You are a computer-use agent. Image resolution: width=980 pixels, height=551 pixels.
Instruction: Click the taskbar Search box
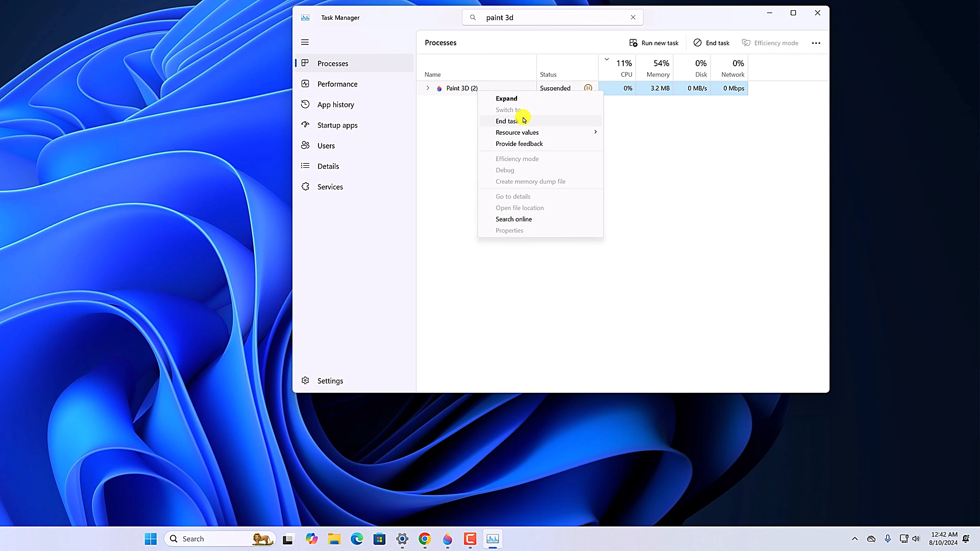[220, 539]
